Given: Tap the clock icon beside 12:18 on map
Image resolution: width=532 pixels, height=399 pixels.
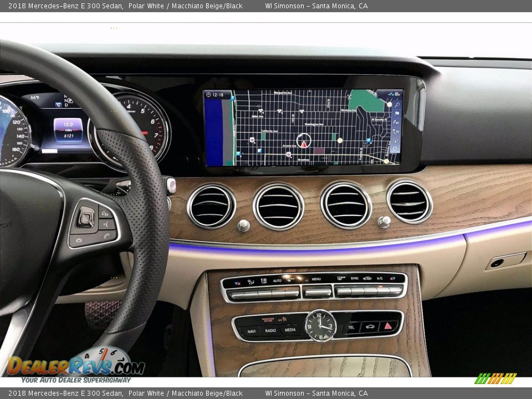Looking at the screenshot, I should coord(208,95).
